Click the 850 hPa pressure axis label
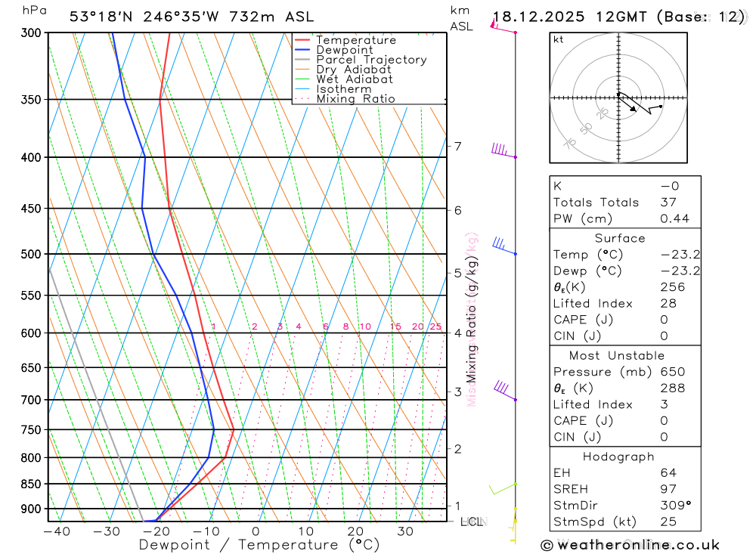 (x=31, y=484)
